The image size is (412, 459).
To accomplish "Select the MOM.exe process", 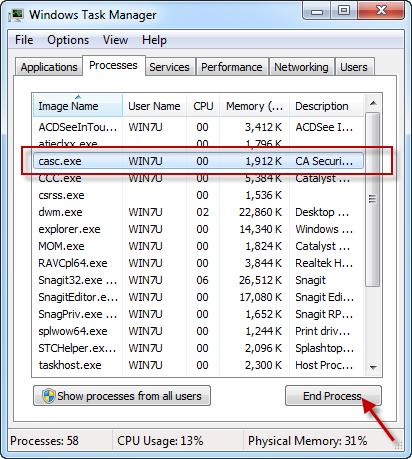I will coord(198,246).
